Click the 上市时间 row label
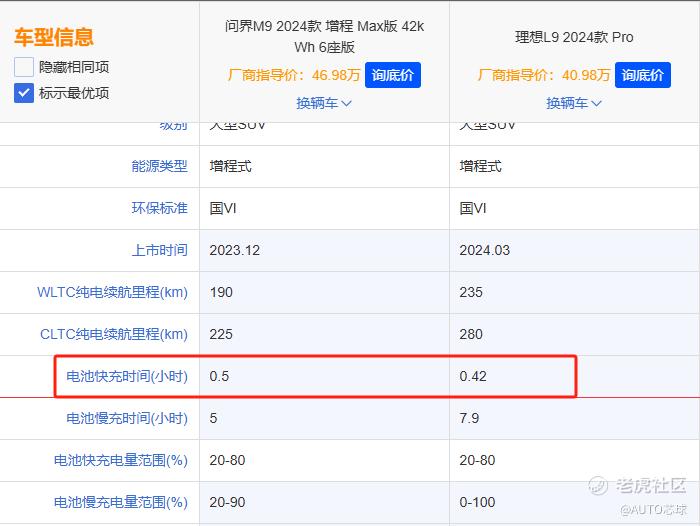This screenshot has height=526, width=700. (x=159, y=250)
